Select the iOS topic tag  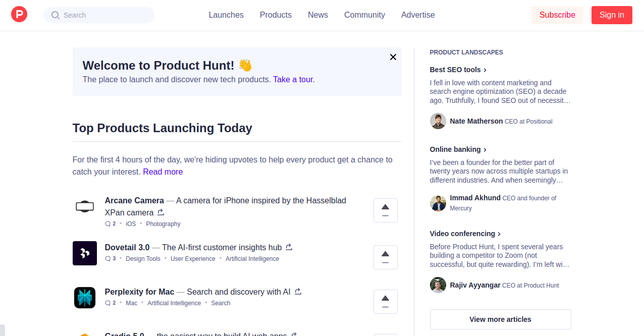[131, 224]
